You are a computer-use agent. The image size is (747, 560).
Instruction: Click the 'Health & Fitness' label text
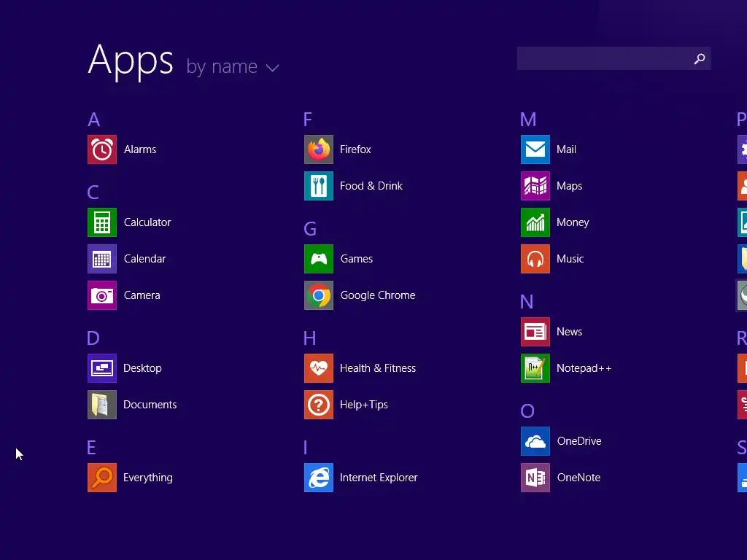(378, 368)
